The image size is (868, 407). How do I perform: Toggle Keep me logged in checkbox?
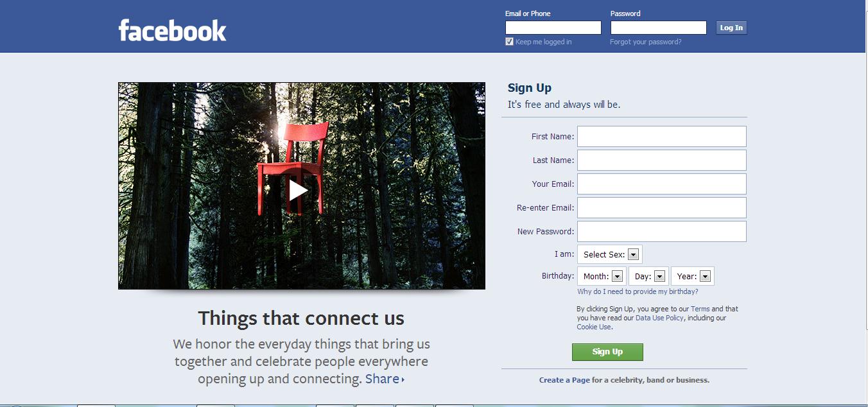[509, 42]
